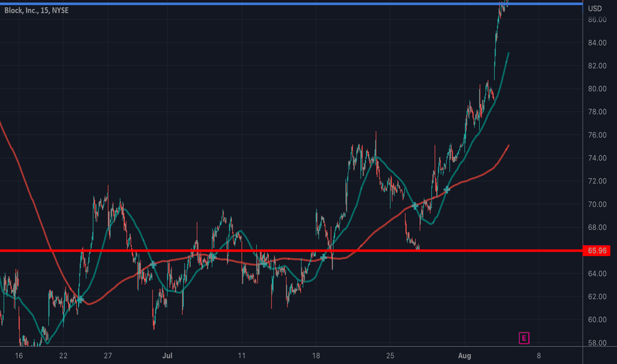Click the 74.00 price axis label
Viewport: 617px width, 364px height.
pos(597,158)
